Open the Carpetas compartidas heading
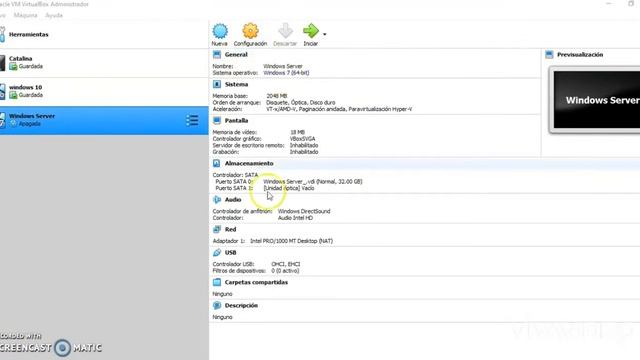Viewport: 640px width, 360px height. tap(256, 282)
